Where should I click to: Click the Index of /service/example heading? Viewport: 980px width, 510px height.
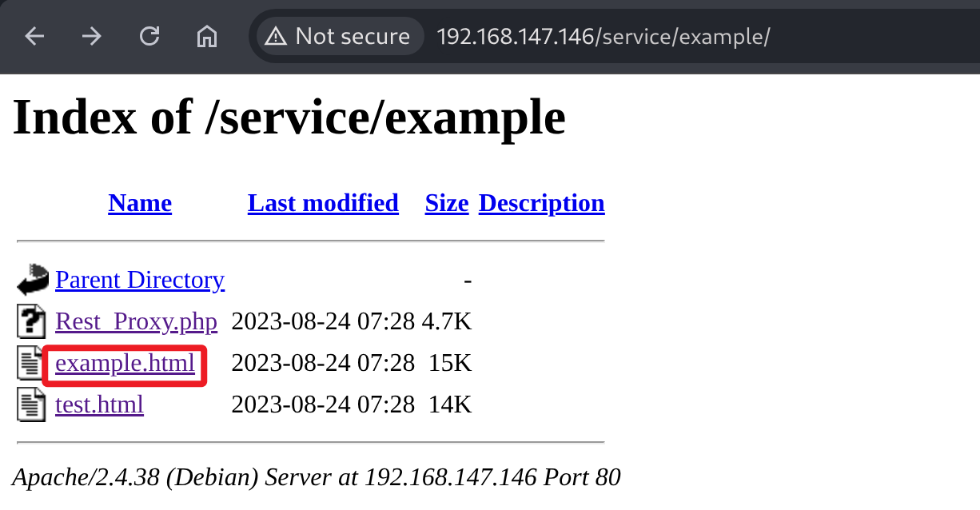[x=289, y=117]
